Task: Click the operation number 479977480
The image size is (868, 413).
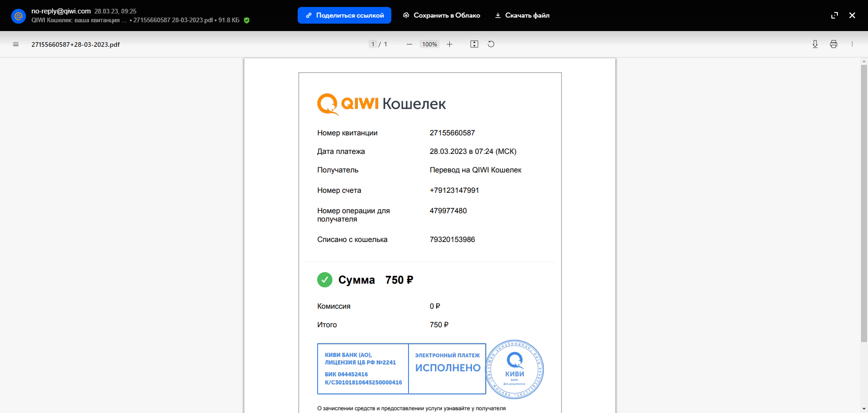Action: click(x=448, y=211)
